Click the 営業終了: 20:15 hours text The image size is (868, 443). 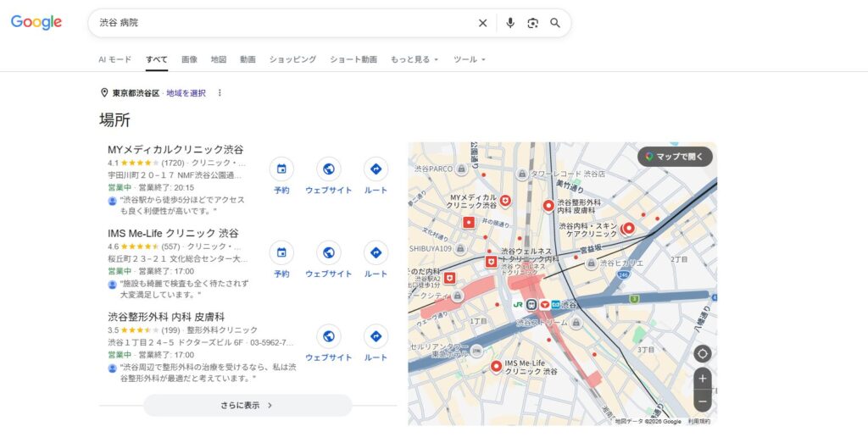click(166, 187)
